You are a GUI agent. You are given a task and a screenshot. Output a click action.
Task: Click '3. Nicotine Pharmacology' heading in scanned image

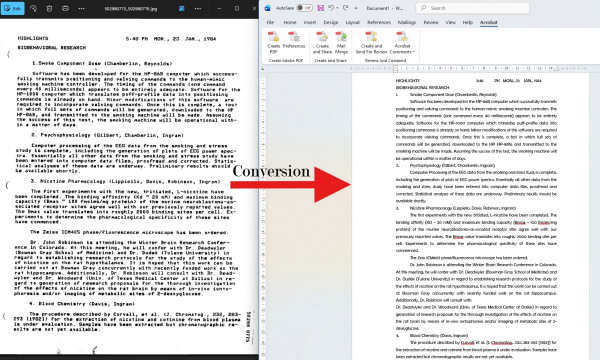(126, 181)
